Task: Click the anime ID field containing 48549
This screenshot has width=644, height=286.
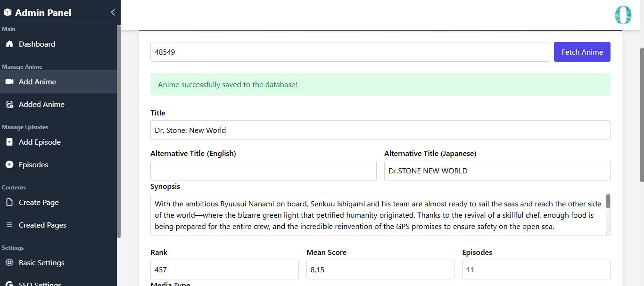Action: point(350,52)
